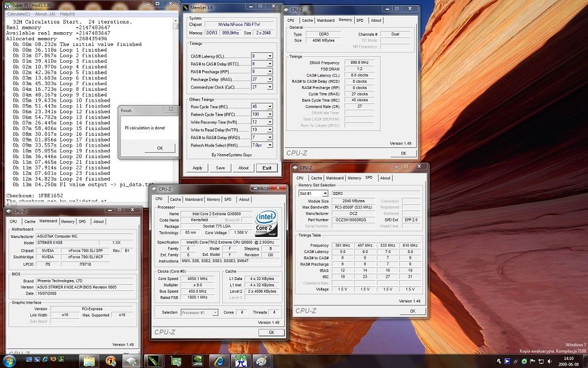Click the BIOS date 10/07/2008 field
This screenshot has width=588, height=368.
(85, 293)
